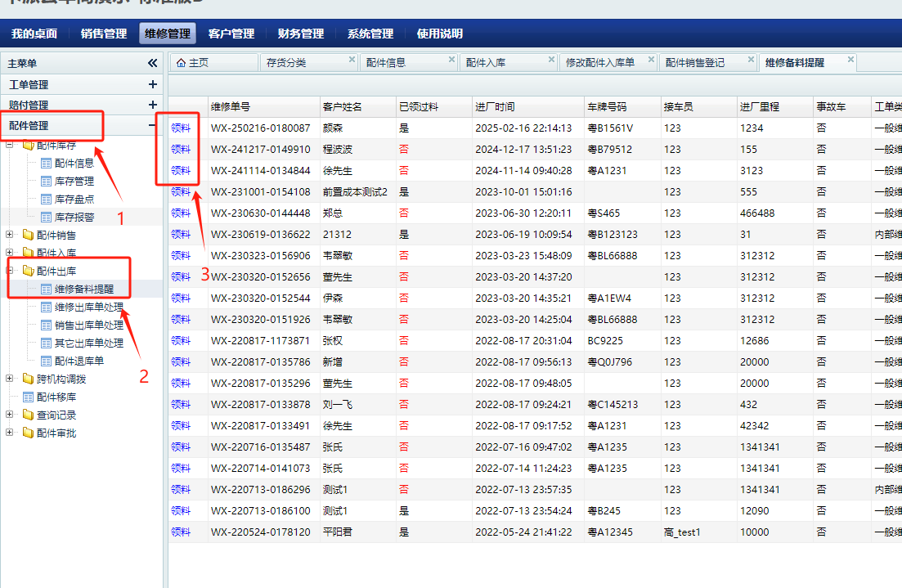902x588 pixels.
Task: Expand the 配件销售 tree folder
Action: point(10,235)
